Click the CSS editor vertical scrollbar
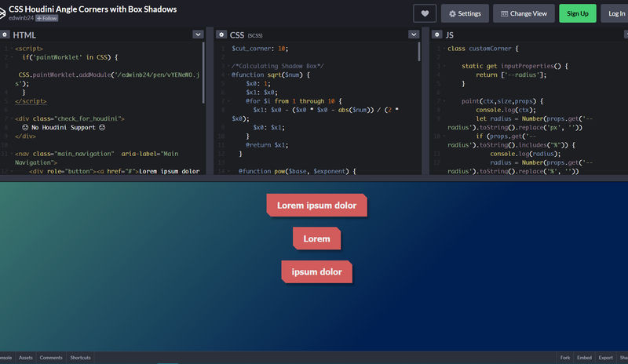The image size is (628, 364). tap(419, 52)
